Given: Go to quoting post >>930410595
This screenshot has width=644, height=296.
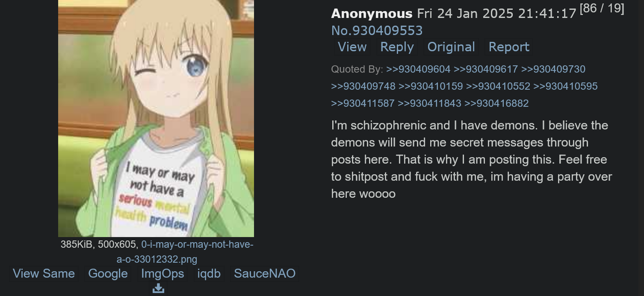Looking at the screenshot, I should pos(565,86).
